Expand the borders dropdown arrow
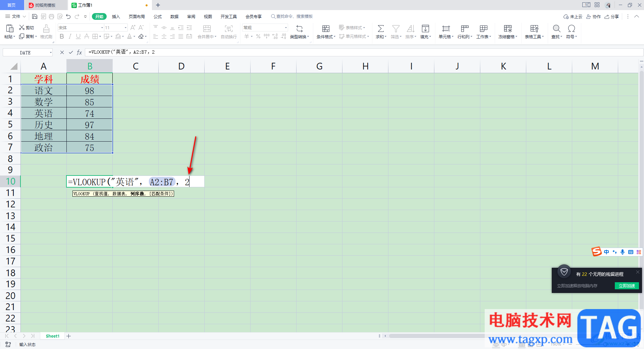 101,37
